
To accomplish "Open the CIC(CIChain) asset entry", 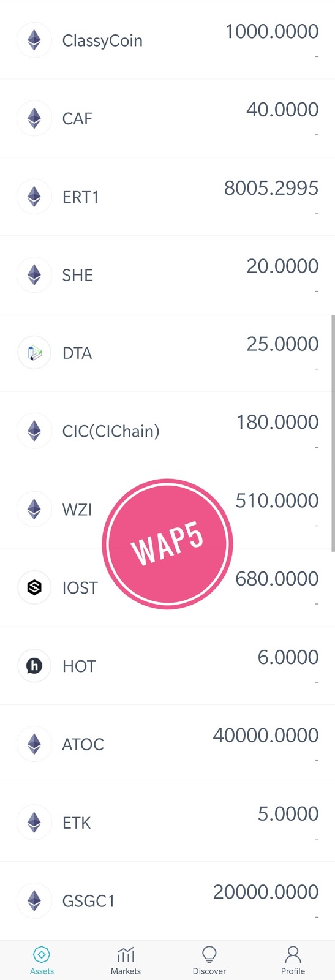I will coord(167,431).
